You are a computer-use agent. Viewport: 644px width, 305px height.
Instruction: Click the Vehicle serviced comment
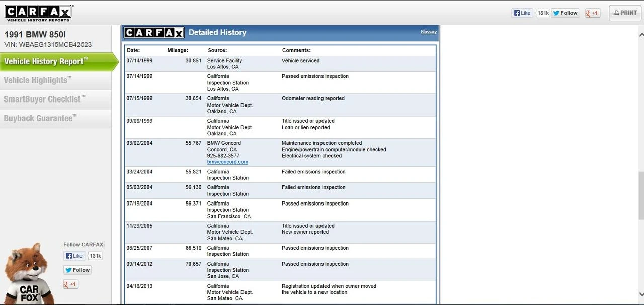tap(300, 61)
